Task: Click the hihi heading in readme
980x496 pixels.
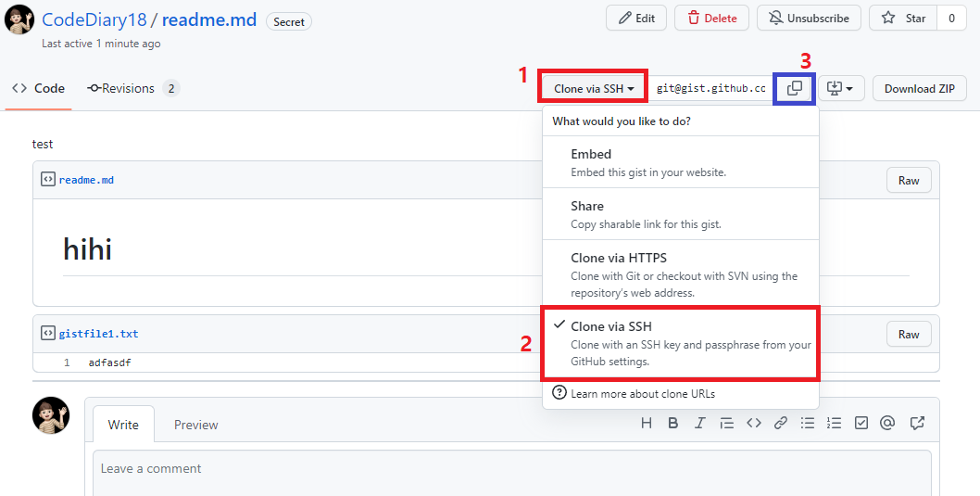Action: 87,249
